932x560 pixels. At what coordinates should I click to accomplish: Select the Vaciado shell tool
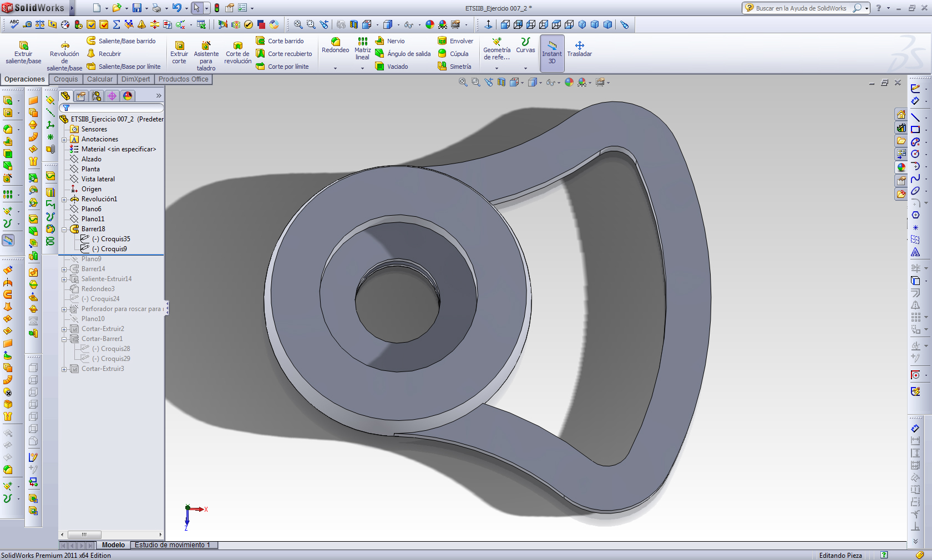(x=392, y=67)
